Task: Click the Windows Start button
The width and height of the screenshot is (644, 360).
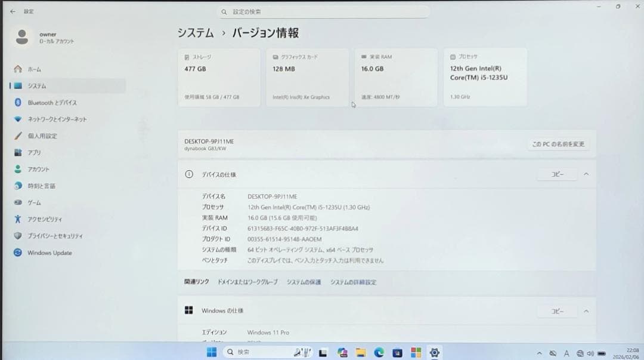Action: [211, 352]
